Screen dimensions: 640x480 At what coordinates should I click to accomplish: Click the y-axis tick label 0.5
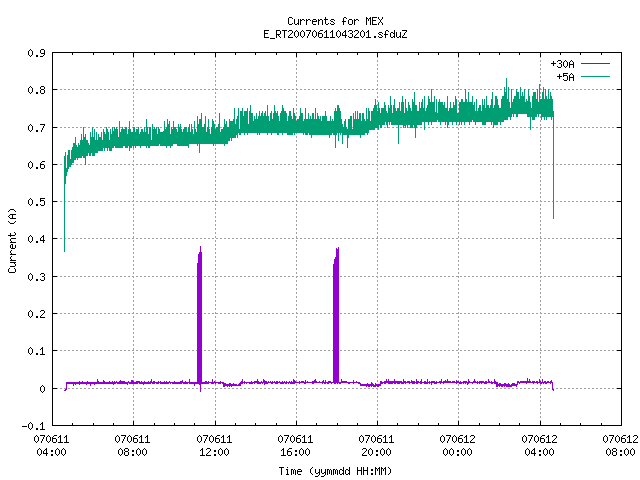pos(36,202)
